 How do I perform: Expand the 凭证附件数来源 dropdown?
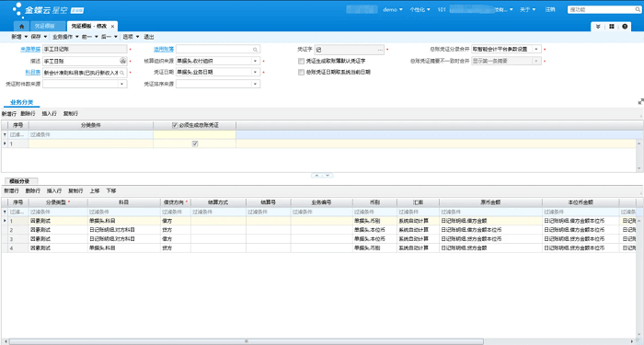point(122,84)
